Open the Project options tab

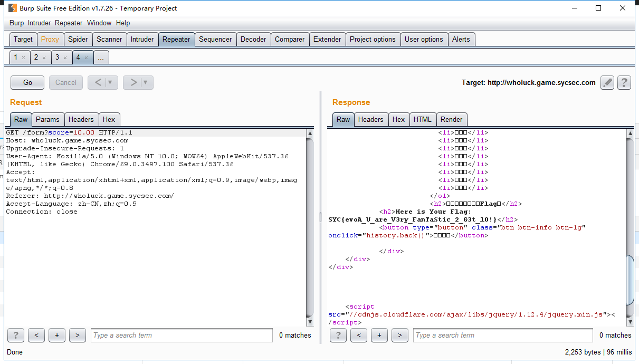tap(373, 39)
